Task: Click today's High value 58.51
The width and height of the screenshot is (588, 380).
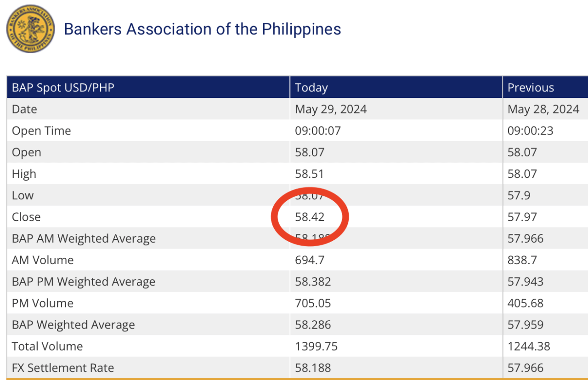Action: tap(309, 174)
